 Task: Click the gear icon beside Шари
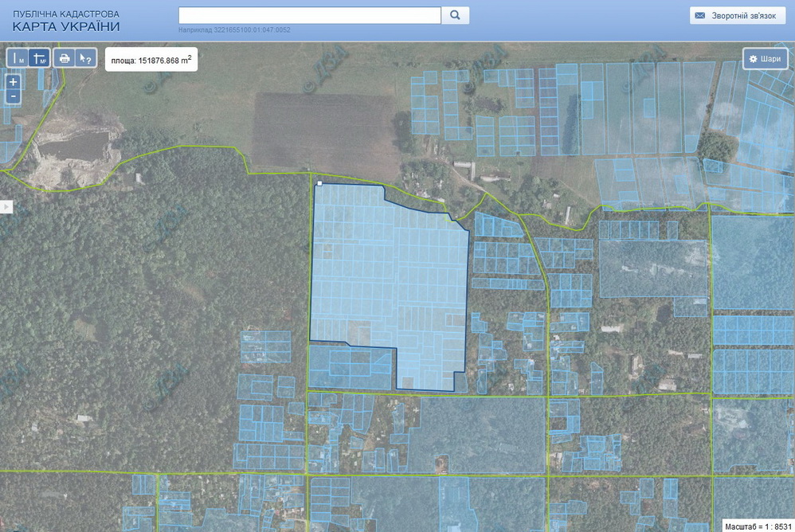(753, 59)
